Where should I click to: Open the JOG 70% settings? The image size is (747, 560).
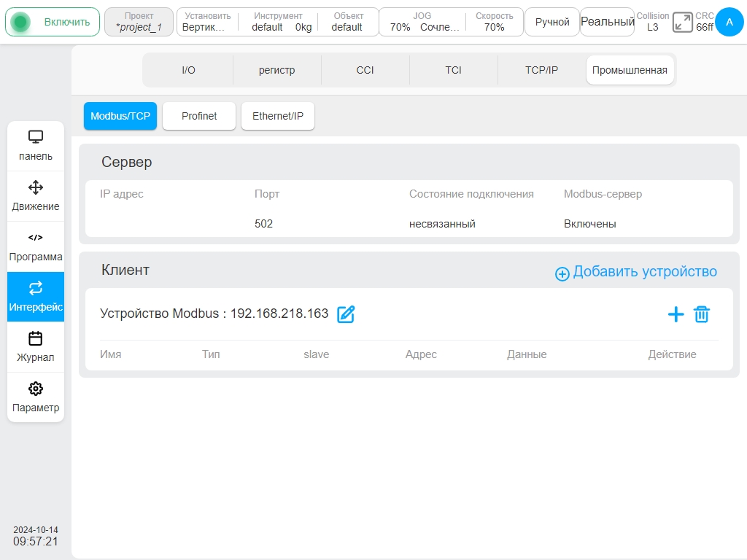click(422, 22)
